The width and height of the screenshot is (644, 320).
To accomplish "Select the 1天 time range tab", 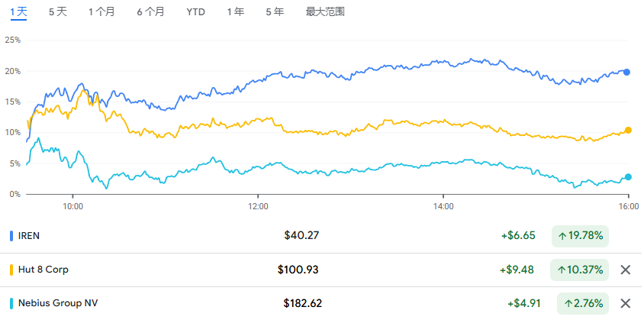I will pos(18,12).
